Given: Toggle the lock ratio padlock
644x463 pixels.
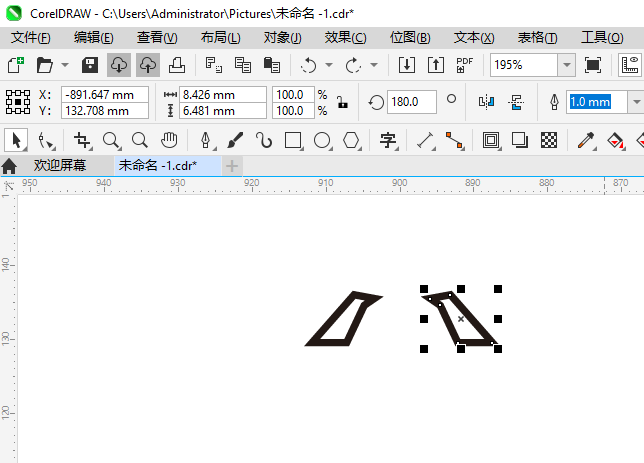Looking at the screenshot, I should tap(342, 102).
